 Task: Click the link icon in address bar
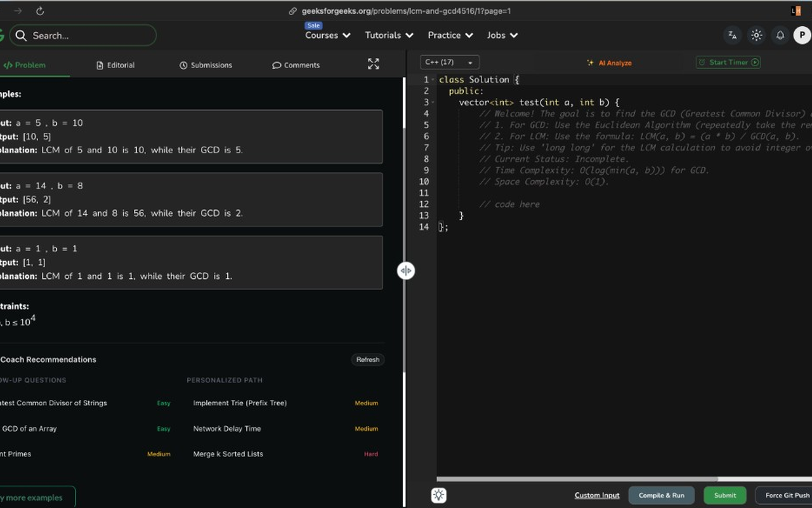pyautogui.click(x=292, y=11)
